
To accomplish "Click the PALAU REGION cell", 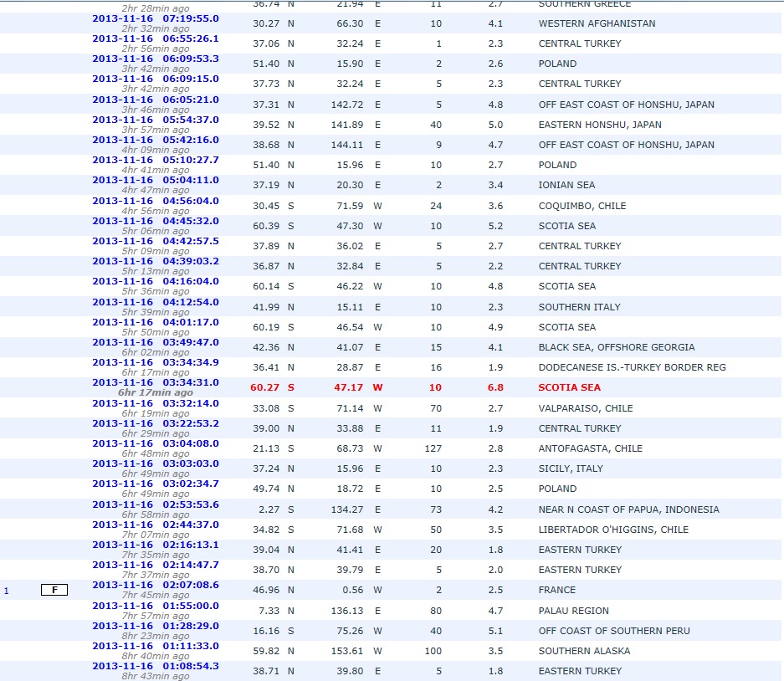I will pos(573,611).
